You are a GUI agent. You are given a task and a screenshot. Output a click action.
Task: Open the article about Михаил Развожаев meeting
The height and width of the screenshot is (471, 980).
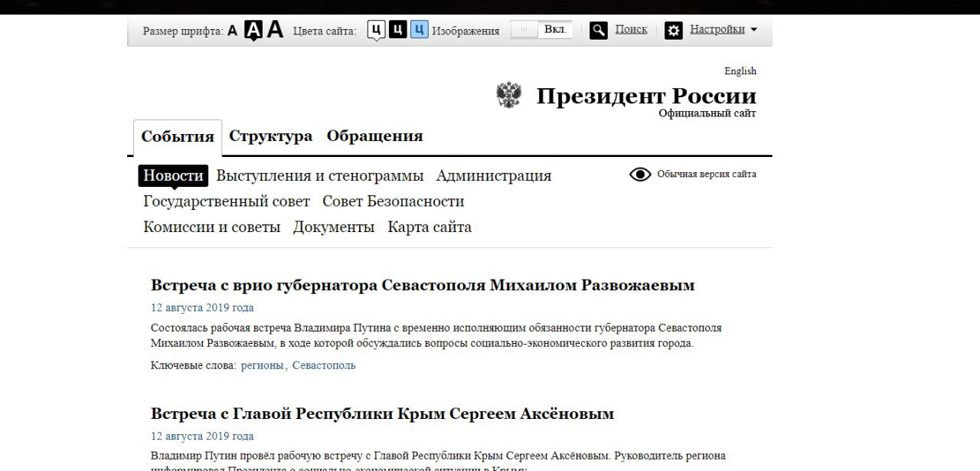point(423,286)
